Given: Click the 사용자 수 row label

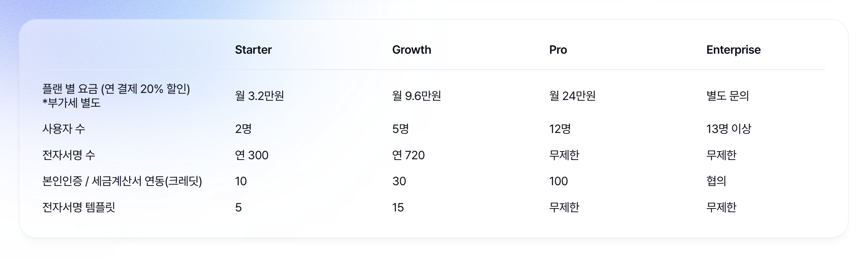Looking at the screenshot, I should point(64,129).
